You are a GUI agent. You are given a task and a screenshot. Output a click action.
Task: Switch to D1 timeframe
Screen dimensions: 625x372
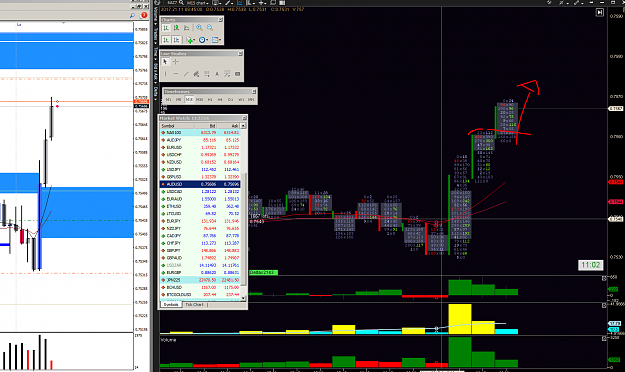coord(230,99)
